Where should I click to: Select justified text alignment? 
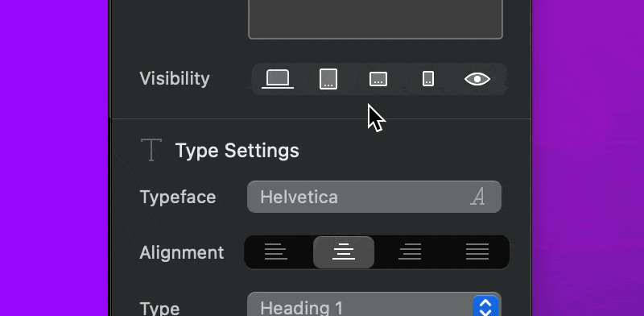477,252
